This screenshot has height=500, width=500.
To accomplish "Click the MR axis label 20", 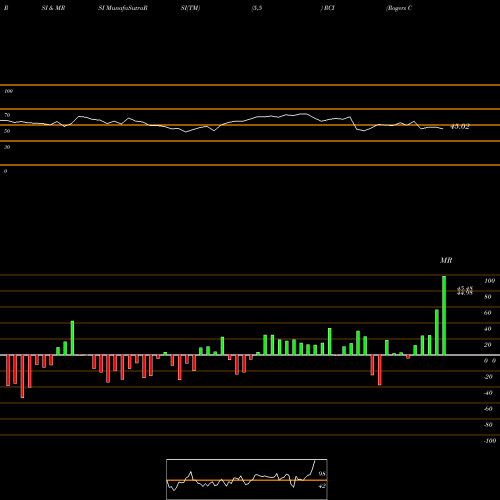I will pyautogui.click(x=488, y=345).
